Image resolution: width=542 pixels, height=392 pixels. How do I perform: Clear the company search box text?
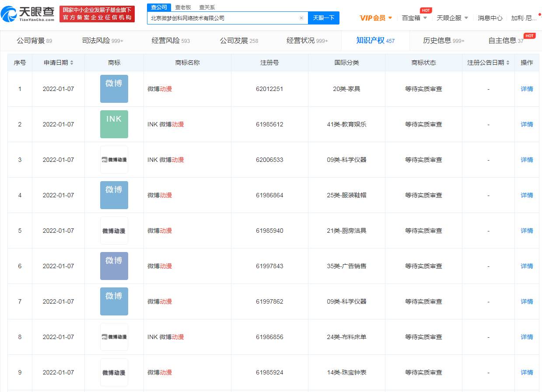(301, 18)
